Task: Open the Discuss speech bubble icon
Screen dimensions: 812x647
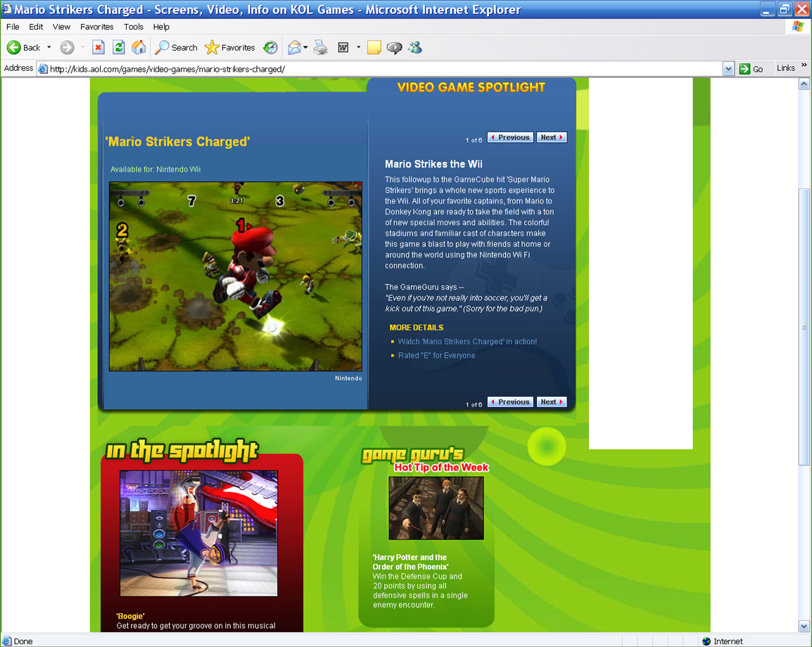Action: click(x=395, y=48)
